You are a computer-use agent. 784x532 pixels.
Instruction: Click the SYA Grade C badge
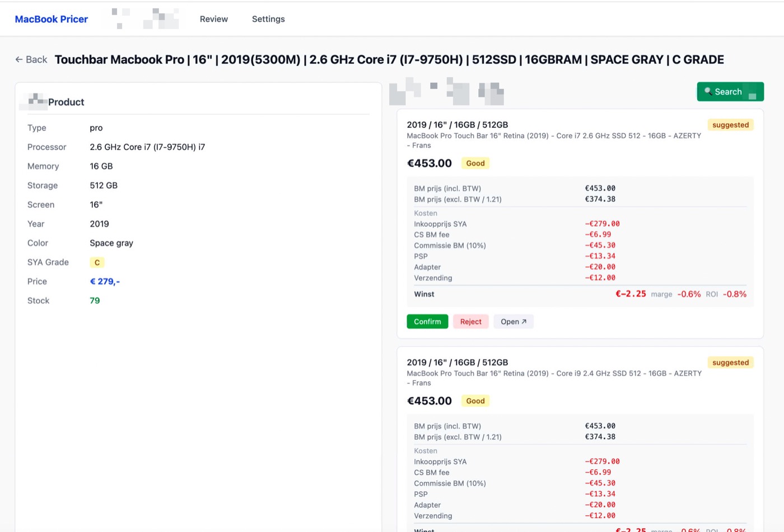click(x=97, y=262)
